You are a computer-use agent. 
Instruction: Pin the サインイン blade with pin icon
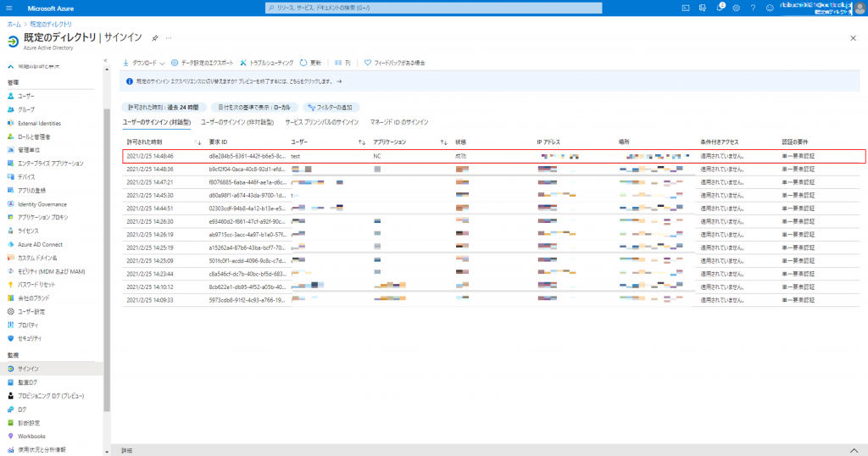[x=155, y=38]
